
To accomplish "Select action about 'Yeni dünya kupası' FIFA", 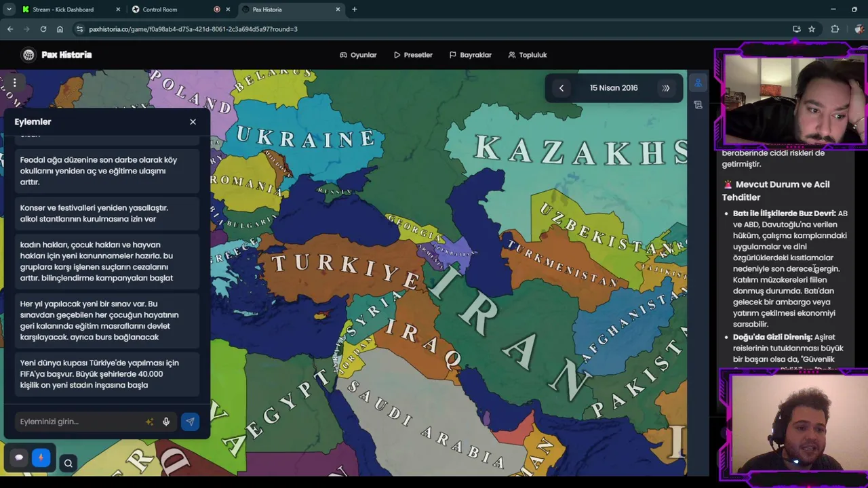I will pos(107,374).
